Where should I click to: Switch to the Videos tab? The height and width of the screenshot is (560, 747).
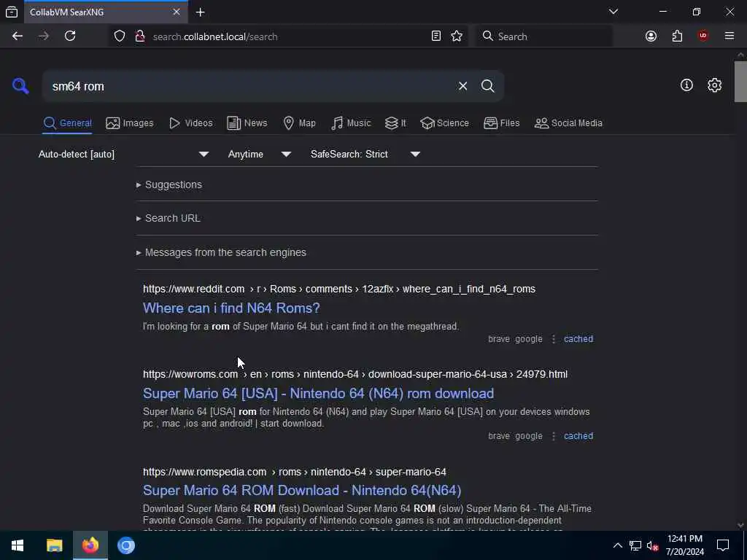[x=191, y=123]
